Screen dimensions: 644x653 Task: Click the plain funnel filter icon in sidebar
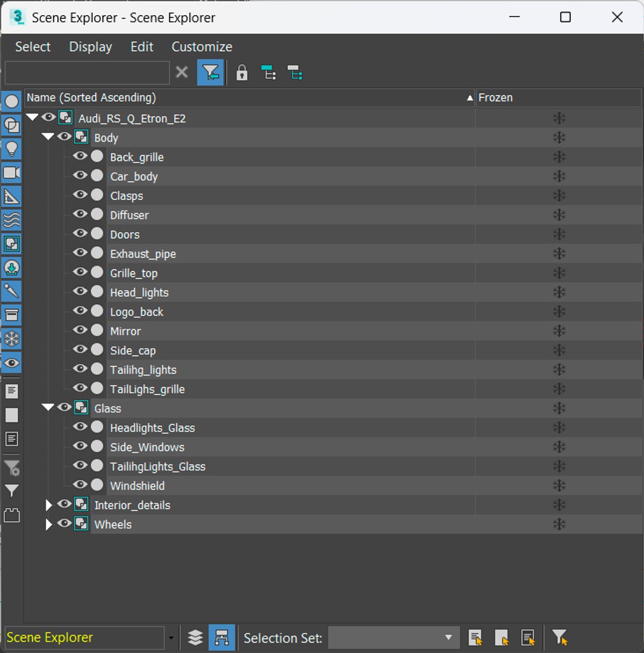pos(11,490)
